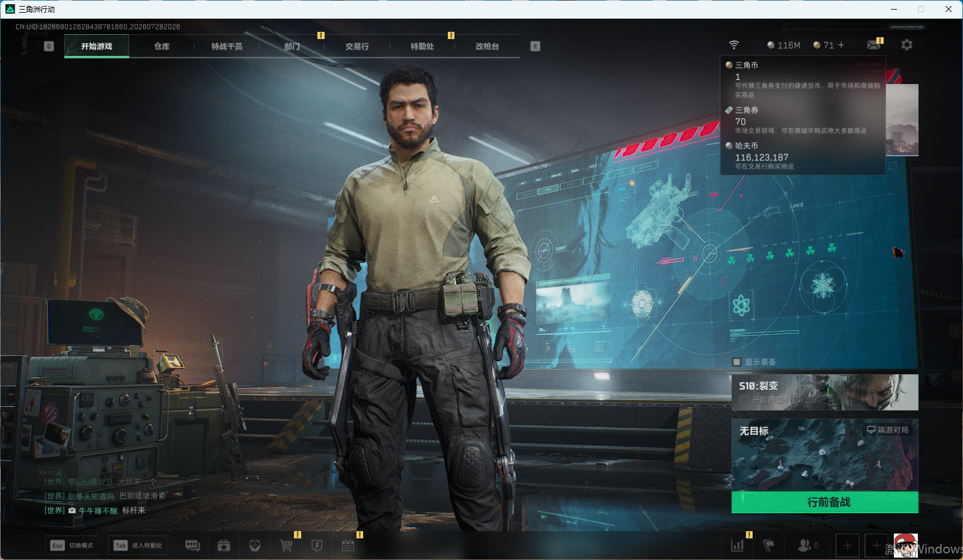Click the Tab 进入特勤处 button
Viewport: 963px width, 560px height.
(x=138, y=546)
